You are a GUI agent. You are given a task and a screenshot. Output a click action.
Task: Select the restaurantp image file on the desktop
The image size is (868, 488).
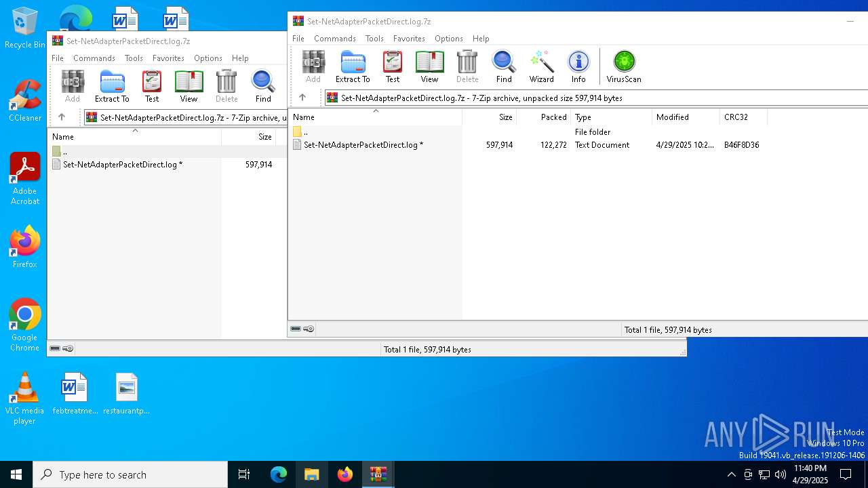tap(126, 394)
